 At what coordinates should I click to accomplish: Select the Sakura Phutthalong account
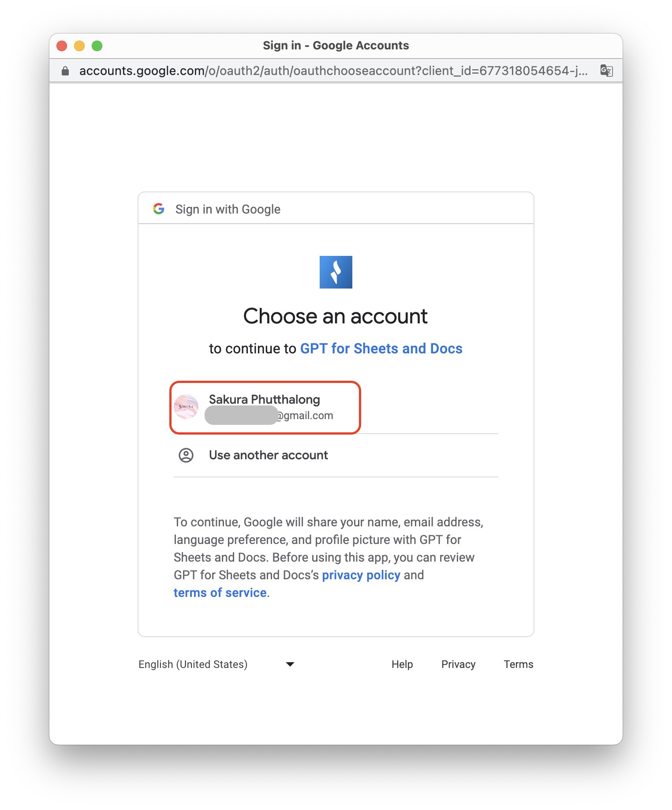(x=265, y=407)
